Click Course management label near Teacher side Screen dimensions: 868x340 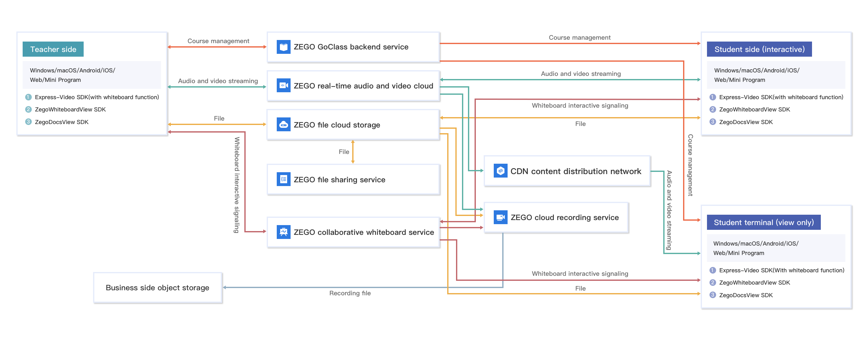point(218,41)
